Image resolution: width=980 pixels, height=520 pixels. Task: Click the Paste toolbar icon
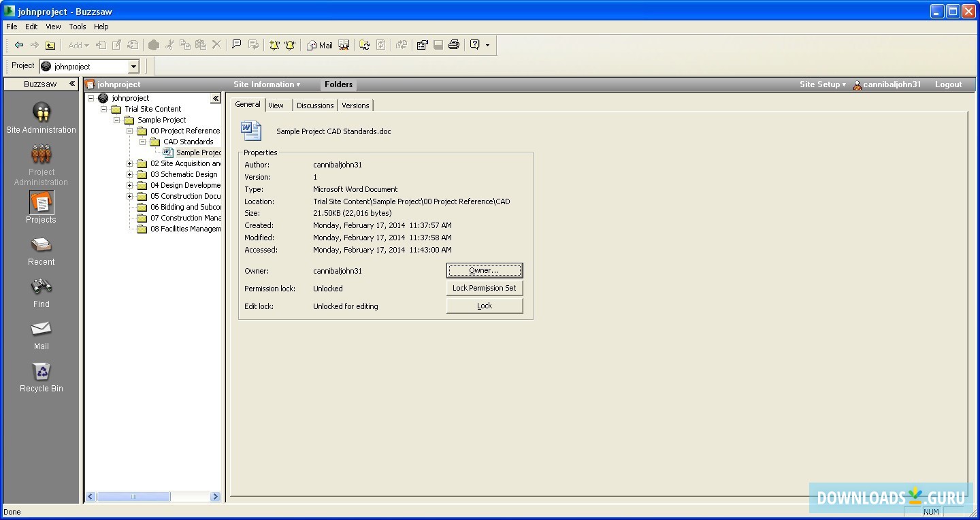point(200,45)
